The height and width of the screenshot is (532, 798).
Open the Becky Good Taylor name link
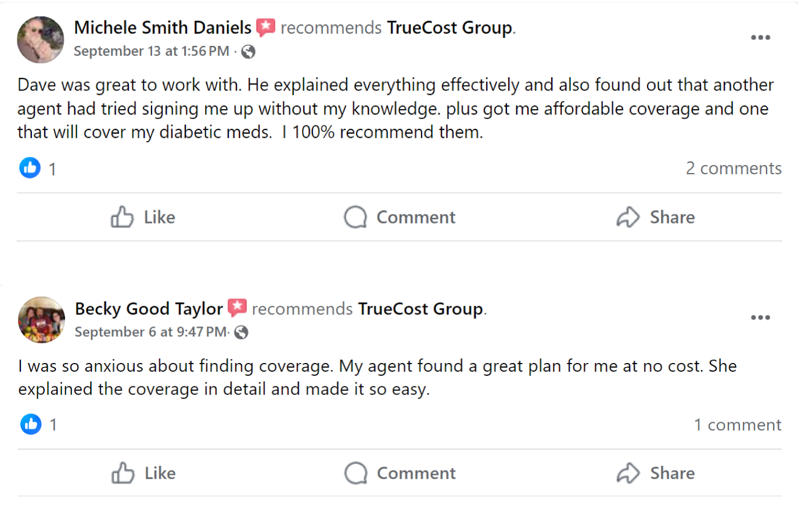149,308
